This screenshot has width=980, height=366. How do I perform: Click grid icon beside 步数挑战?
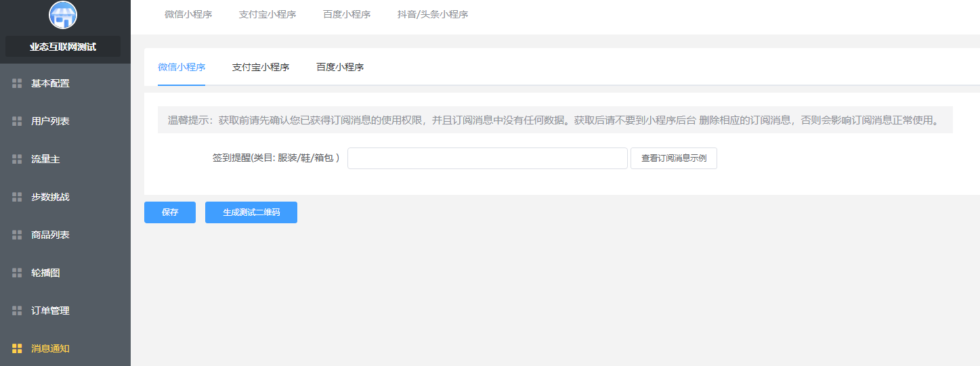(18, 198)
